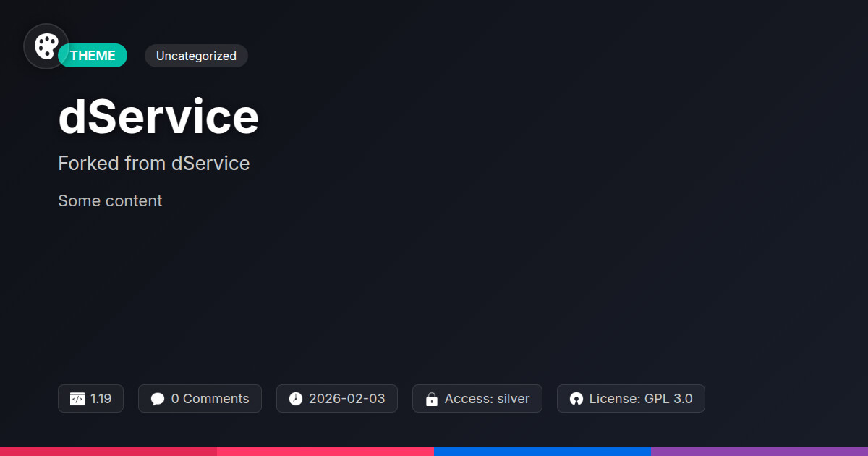
Task: Click the open source license icon
Action: click(576, 399)
